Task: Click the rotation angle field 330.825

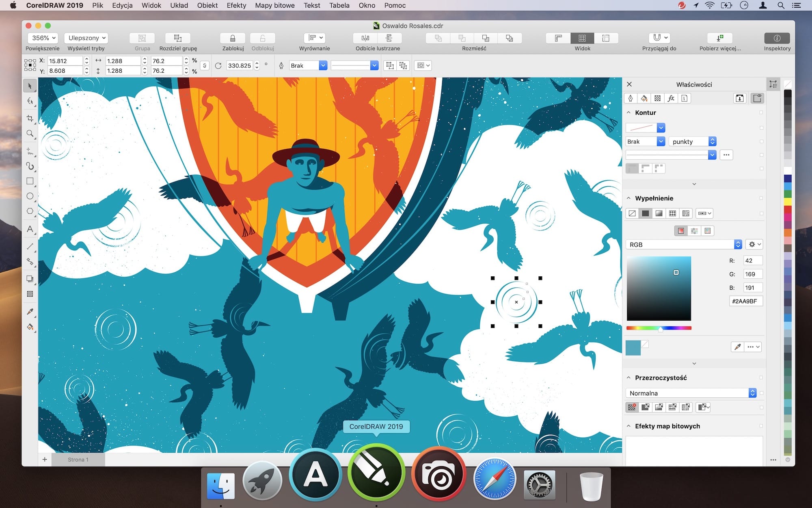Action: (x=240, y=65)
